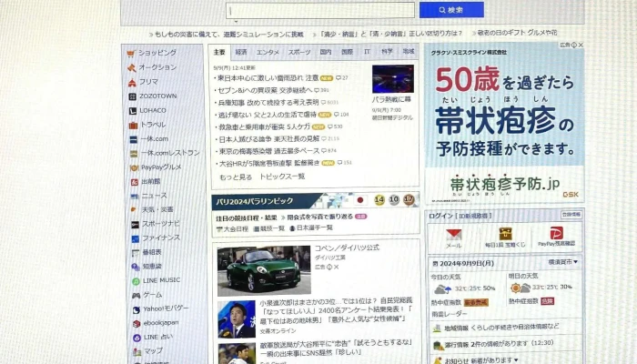Open the ニュース sidebar icon
637x364 pixels.
135,197
